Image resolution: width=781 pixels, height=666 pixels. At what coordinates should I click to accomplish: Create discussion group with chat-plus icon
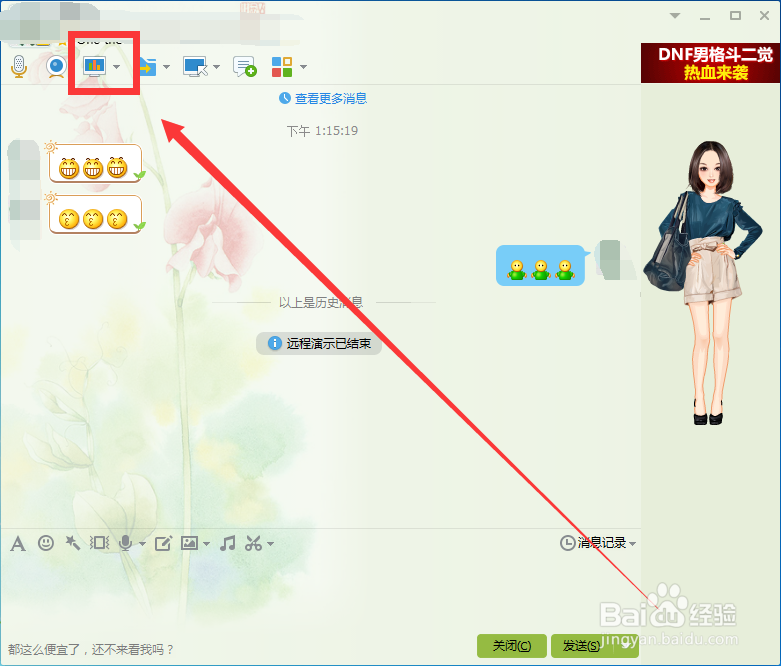[245, 66]
